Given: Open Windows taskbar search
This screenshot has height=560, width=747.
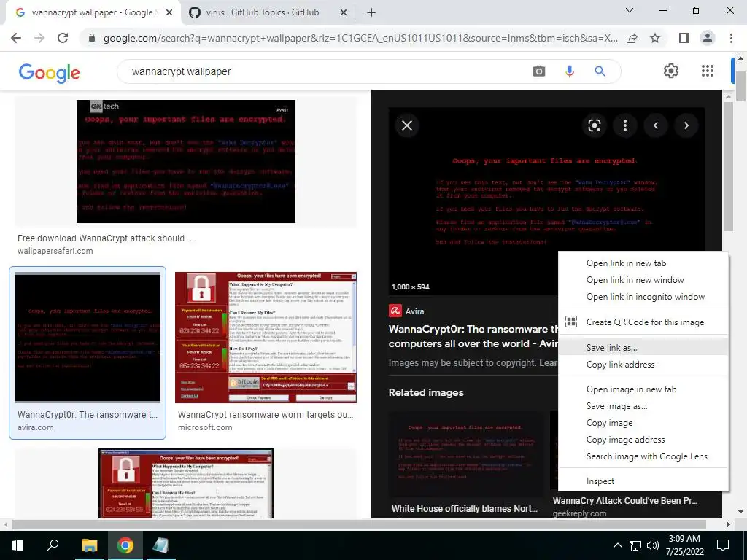Looking at the screenshot, I should click(x=53, y=545).
